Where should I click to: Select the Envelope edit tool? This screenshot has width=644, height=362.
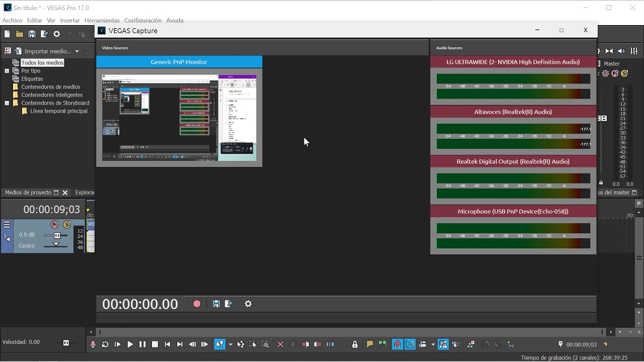240,344
